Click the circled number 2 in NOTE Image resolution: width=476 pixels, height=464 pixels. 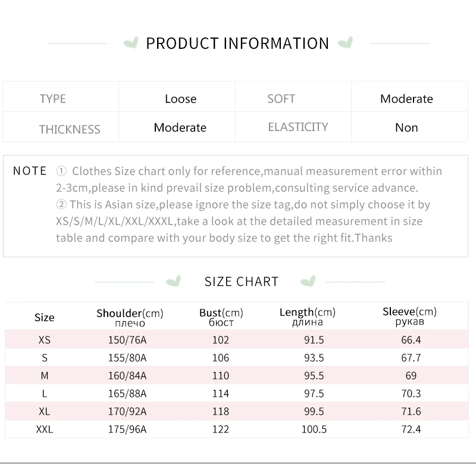[x=61, y=204]
